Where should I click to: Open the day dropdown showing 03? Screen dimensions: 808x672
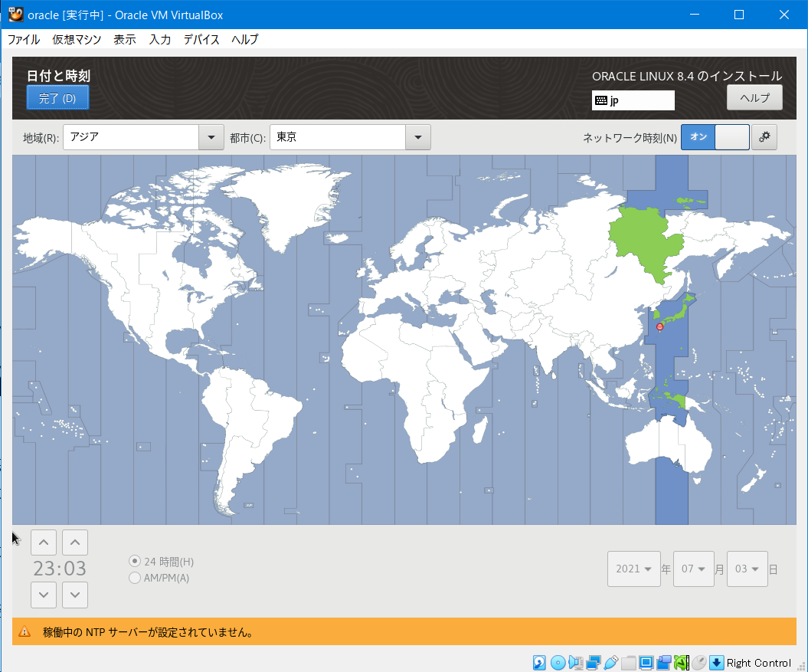[747, 569]
